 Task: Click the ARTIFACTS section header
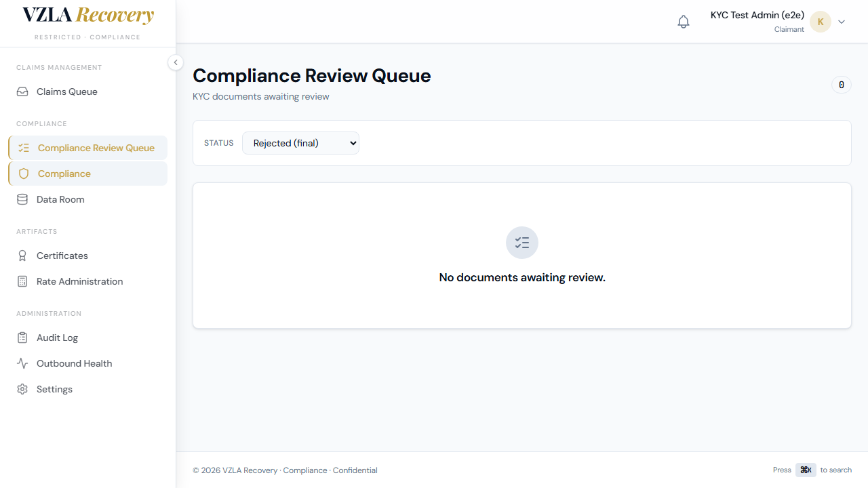(x=37, y=232)
